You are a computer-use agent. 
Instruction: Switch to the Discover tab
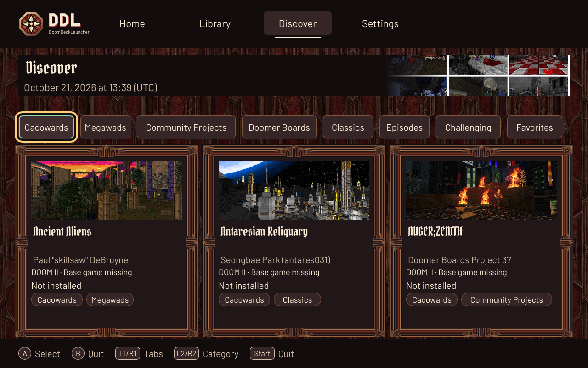pyautogui.click(x=298, y=23)
